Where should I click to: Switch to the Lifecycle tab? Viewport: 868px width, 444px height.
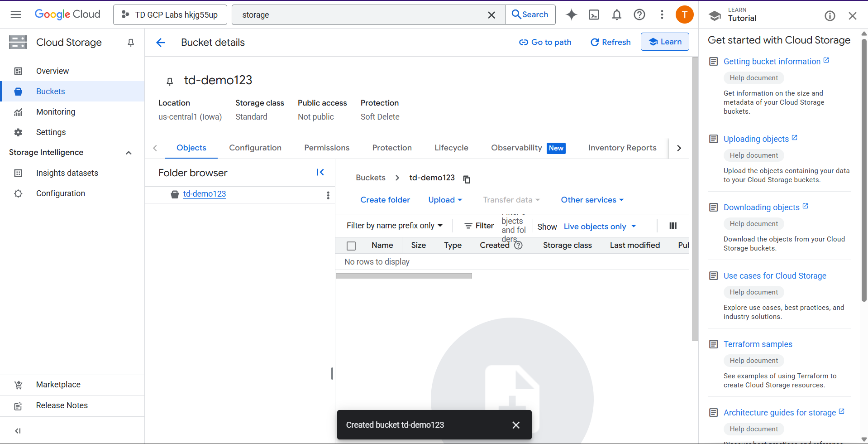(x=451, y=148)
